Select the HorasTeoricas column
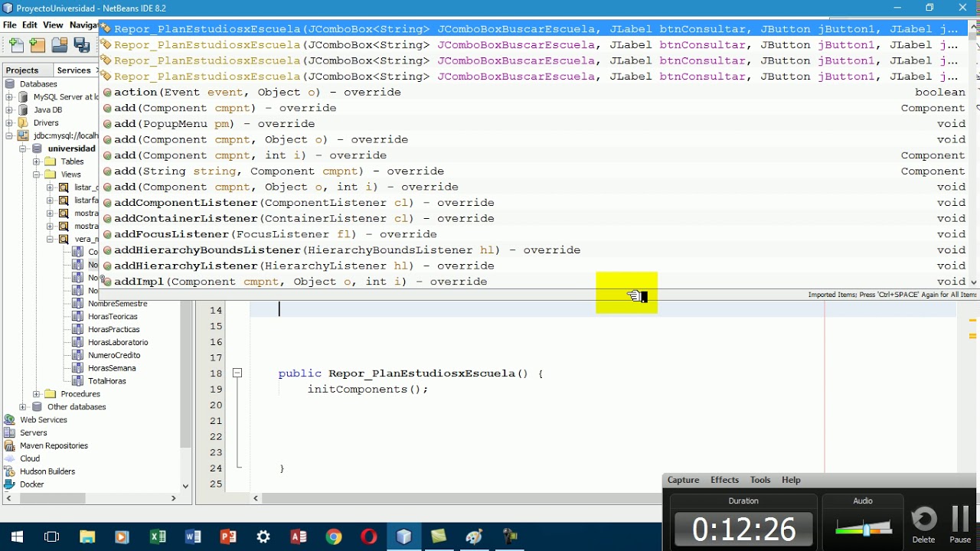 click(113, 317)
